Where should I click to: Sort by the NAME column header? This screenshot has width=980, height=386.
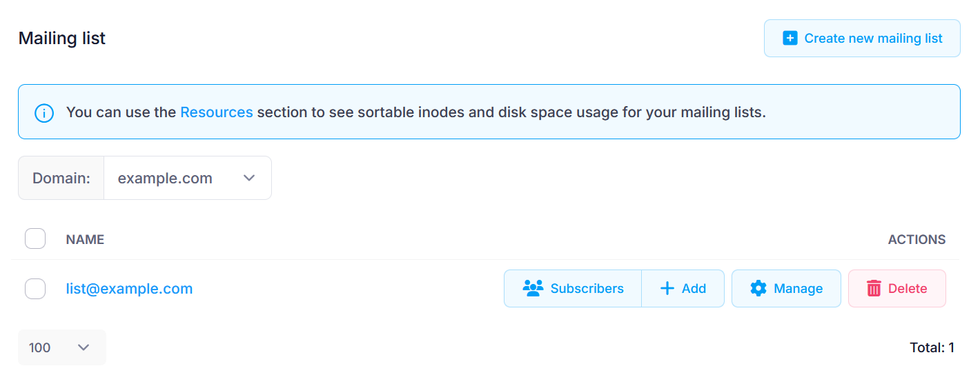click(x=85, y=240)
